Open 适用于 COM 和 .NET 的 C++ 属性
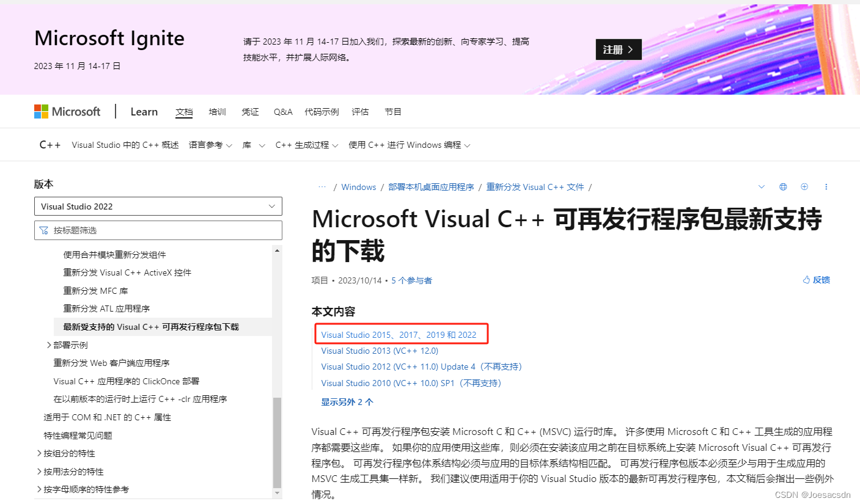The image size is (860, 504). pos(107,417)
